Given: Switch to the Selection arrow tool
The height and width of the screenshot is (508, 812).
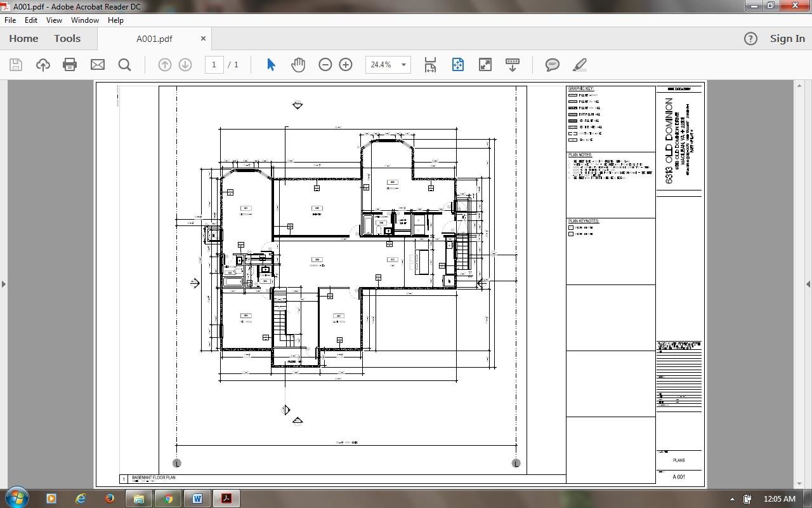Looking at the screenshot, I should coord(270,64).
